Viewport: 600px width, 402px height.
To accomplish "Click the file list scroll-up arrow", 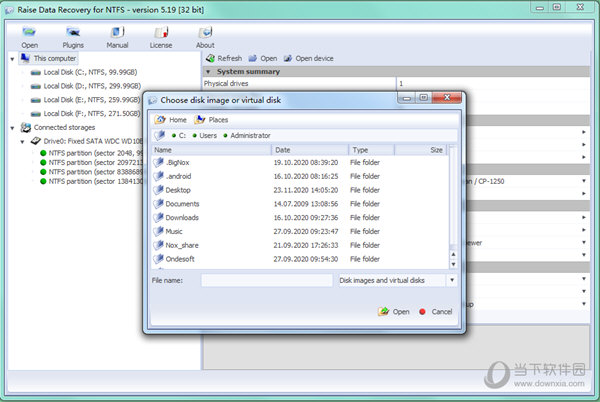I will click(x=453, y=254).
